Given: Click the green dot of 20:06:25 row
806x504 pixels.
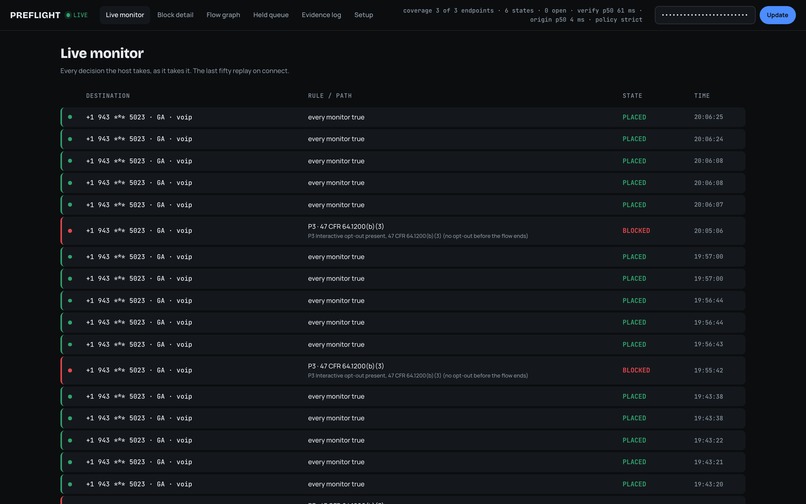Looking at the screenshot, I should click(x=70, y=117).
